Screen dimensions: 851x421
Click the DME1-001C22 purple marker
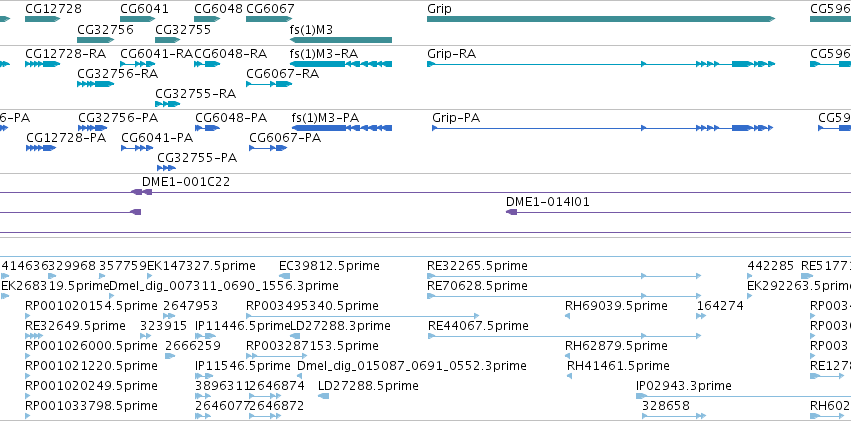(142, 192)
